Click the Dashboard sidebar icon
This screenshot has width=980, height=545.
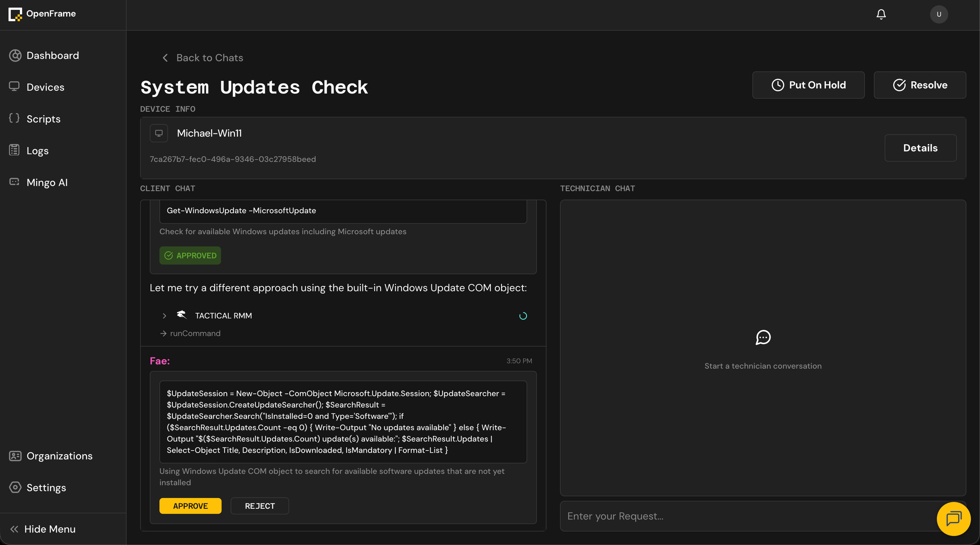click(15, 56)
